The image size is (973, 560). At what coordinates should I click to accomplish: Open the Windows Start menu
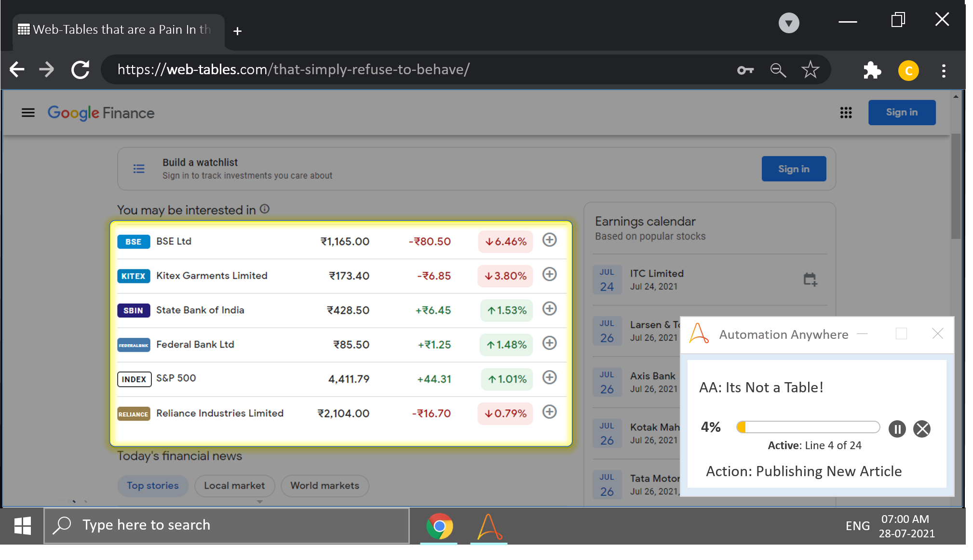tap(23, 525)
